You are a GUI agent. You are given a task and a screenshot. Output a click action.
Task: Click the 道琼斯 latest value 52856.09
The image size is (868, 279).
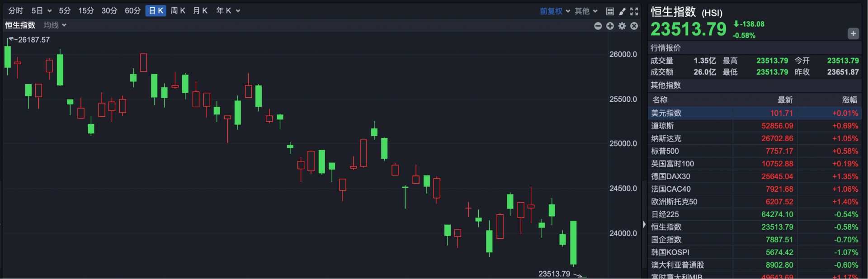pos(777,126)
